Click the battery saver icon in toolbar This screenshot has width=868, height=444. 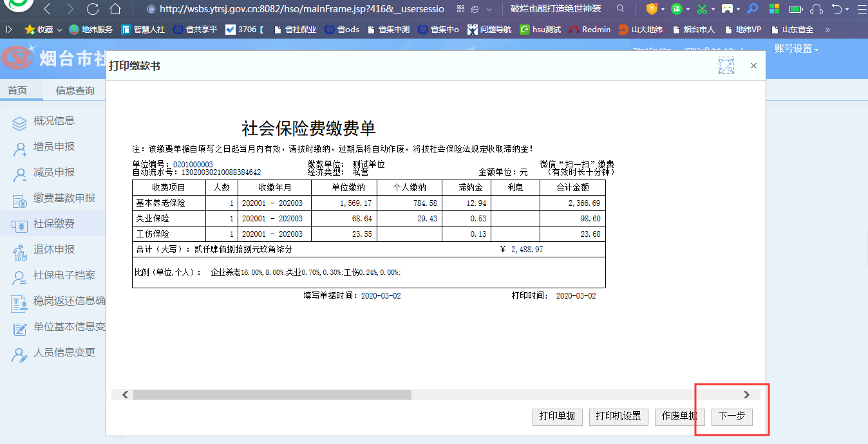[795, 10]
